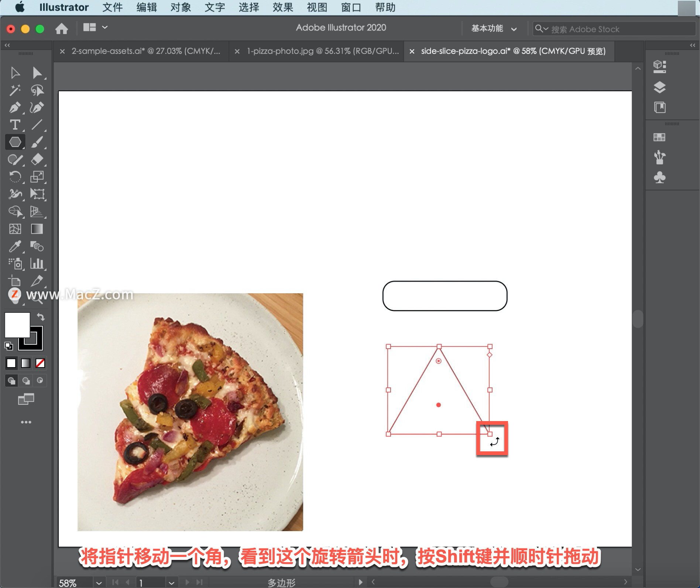Open the arrange documents dropdown
The image size is (700, 588).
click(x=95, y=27)
